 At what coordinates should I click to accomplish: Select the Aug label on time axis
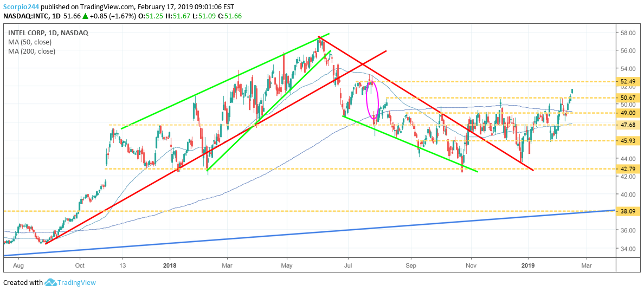(x=18, y=265)
